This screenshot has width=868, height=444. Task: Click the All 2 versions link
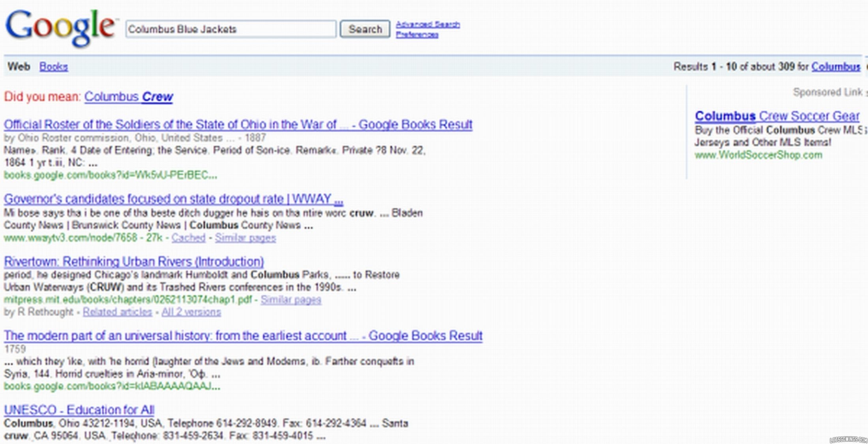pos(191,312)
